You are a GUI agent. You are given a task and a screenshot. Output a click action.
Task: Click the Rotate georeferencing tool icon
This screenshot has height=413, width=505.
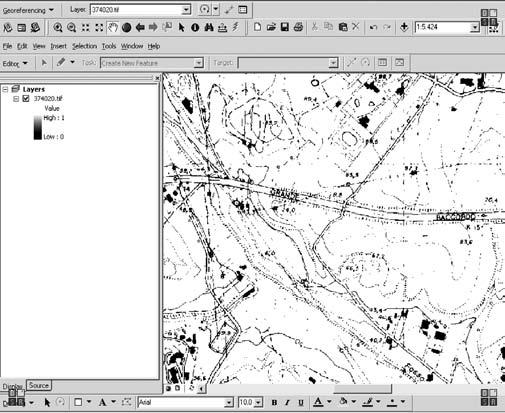(x=205, y=9)
